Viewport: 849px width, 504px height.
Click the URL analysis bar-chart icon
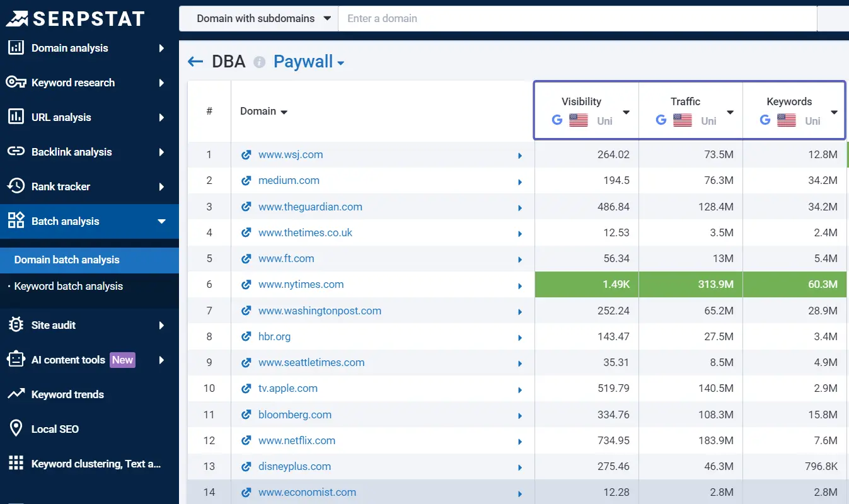point(16,117)
